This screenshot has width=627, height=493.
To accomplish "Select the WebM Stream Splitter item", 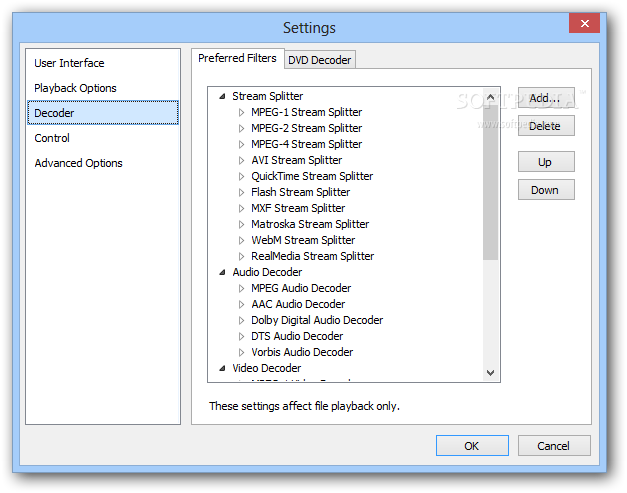I will [x=303, y=240].
